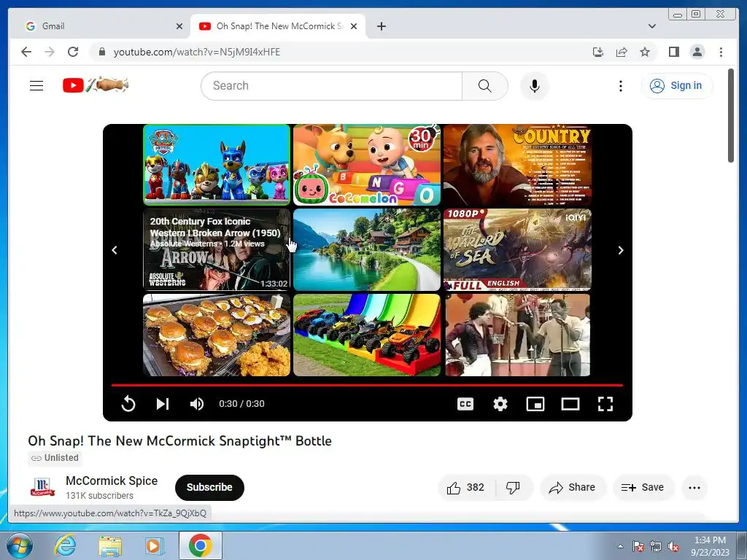Open the Broken Arrow (1950) western video
Viewport: 747px width, 560px height.
[x=217, y=249]
